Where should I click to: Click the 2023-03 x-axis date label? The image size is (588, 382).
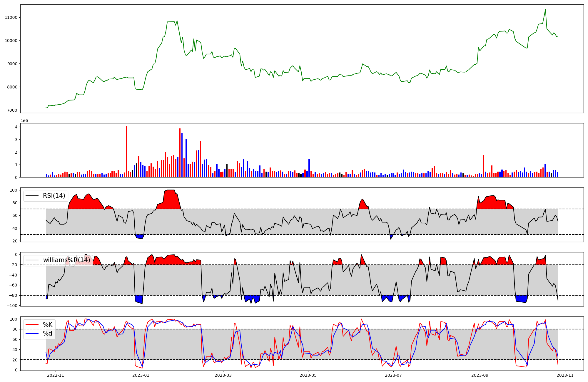(x=223, y=375)
